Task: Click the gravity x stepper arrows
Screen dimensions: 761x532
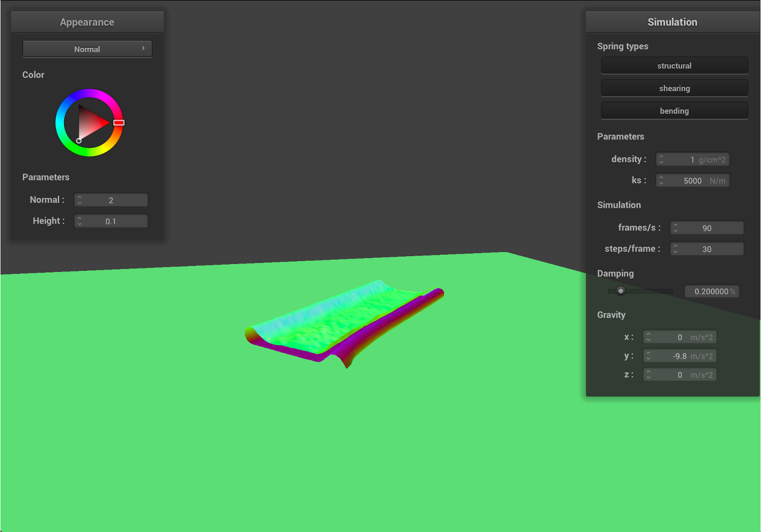Action: coord(649,337)
